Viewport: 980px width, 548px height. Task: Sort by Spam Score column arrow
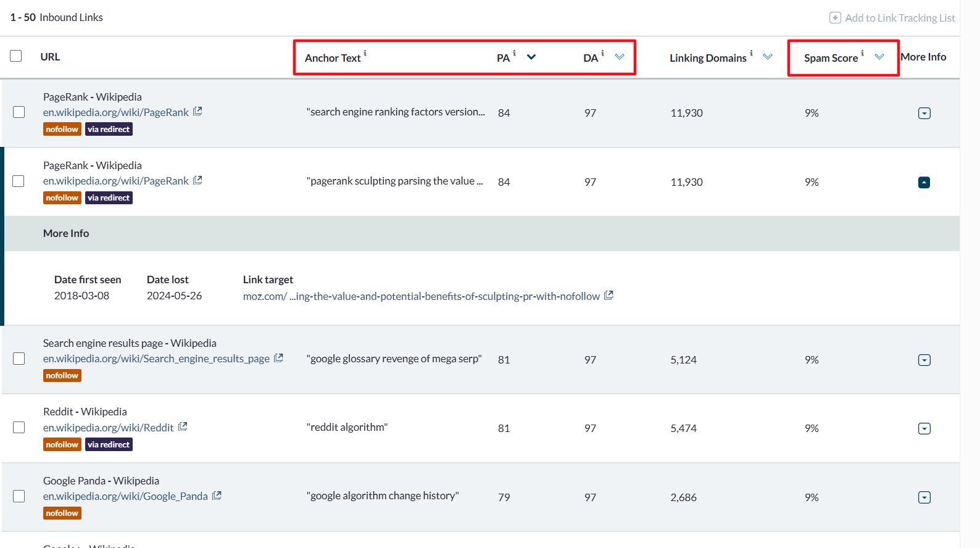pos(879,57)
